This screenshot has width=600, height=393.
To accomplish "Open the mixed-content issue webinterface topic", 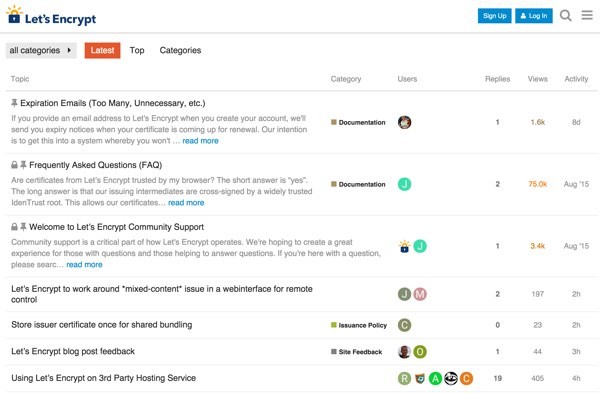I will pos(162,294).
